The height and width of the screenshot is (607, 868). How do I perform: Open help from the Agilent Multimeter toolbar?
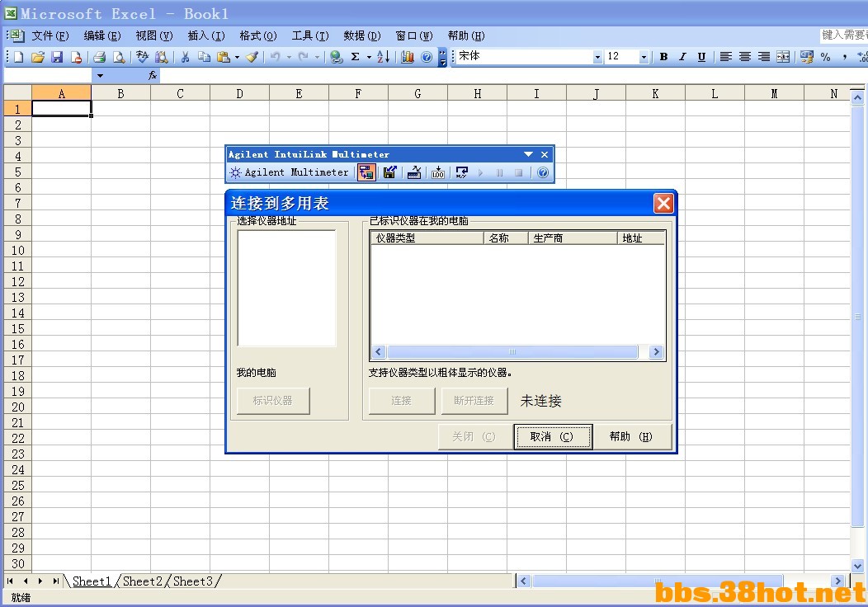pyautogui.click(x=543, y=172)
